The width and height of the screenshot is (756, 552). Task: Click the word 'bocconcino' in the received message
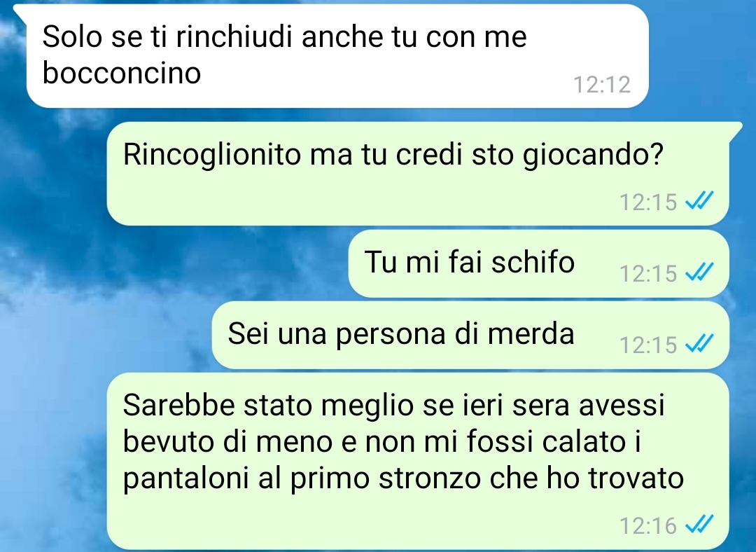point(122,73)
